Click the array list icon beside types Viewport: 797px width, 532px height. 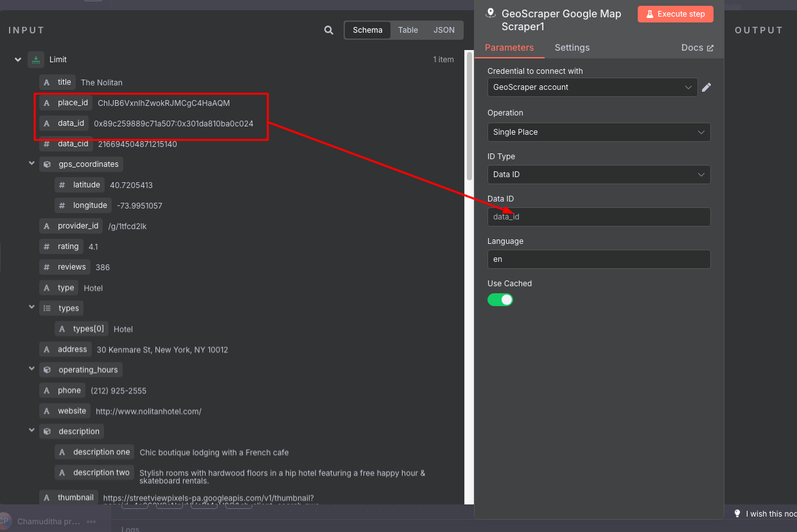[x=47, y=308]
